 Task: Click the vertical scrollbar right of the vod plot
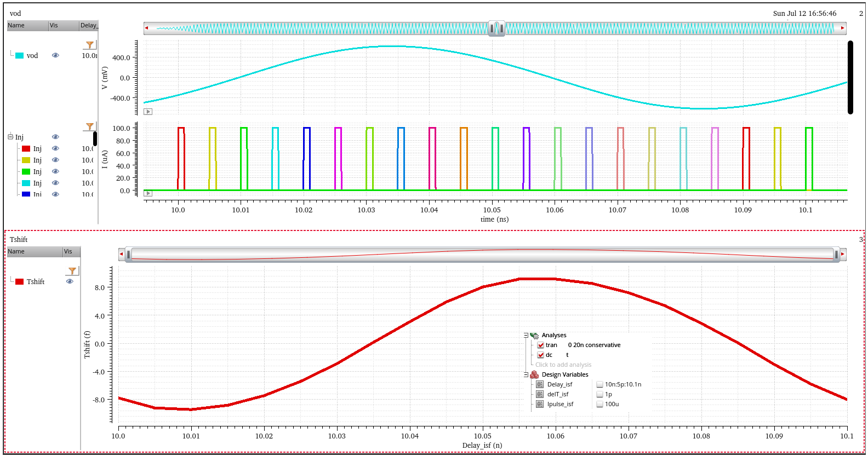[x=850, y=77]
